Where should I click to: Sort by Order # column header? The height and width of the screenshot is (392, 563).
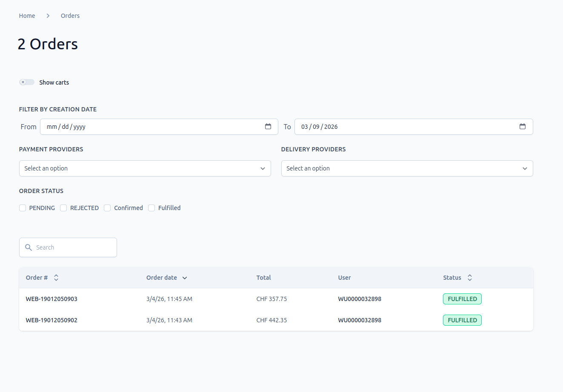[37, 278]
